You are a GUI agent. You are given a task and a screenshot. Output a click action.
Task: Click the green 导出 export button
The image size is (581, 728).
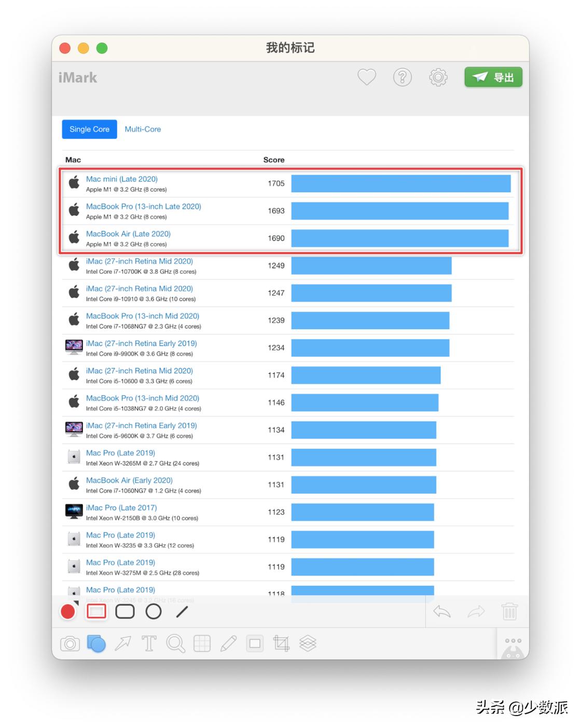[493, 77]
